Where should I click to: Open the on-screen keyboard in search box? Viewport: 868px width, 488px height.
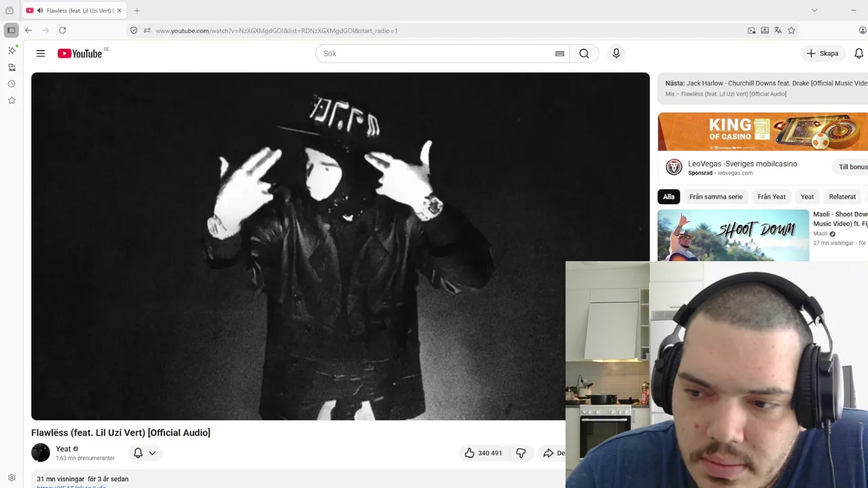tap(559, 54)
